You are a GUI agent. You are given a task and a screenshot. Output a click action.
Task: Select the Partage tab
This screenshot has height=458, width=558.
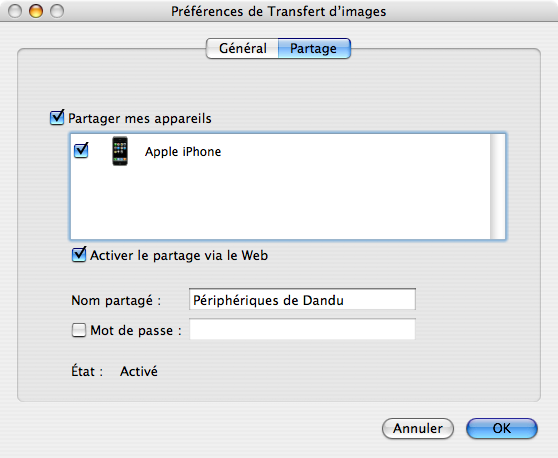point(314,48)
